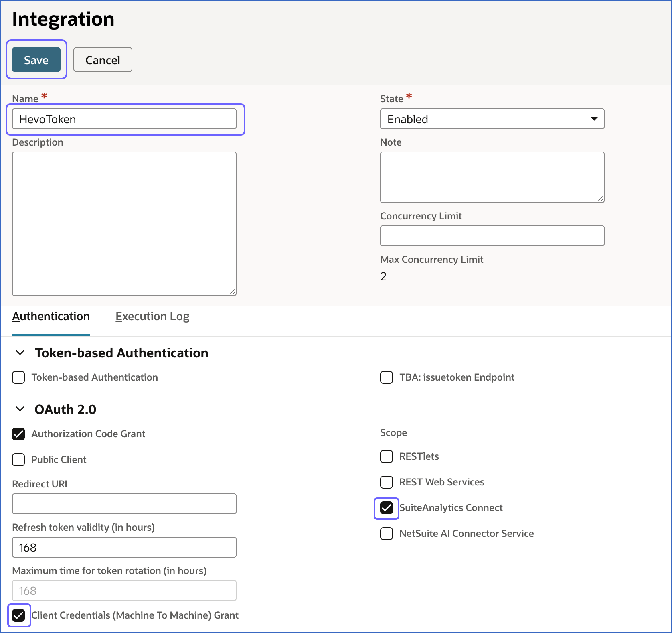Cancel the Integration changes
The image size is (672, 633).
pos(102,59)
